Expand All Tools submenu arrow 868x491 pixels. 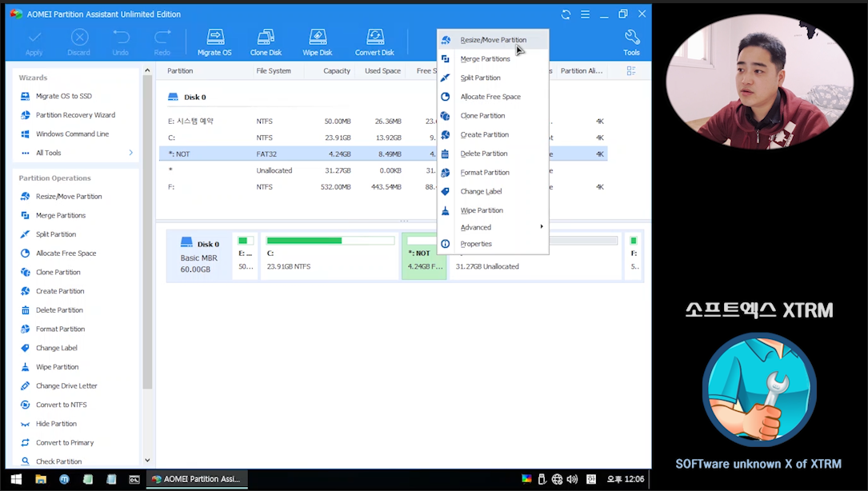click(130, 152)
